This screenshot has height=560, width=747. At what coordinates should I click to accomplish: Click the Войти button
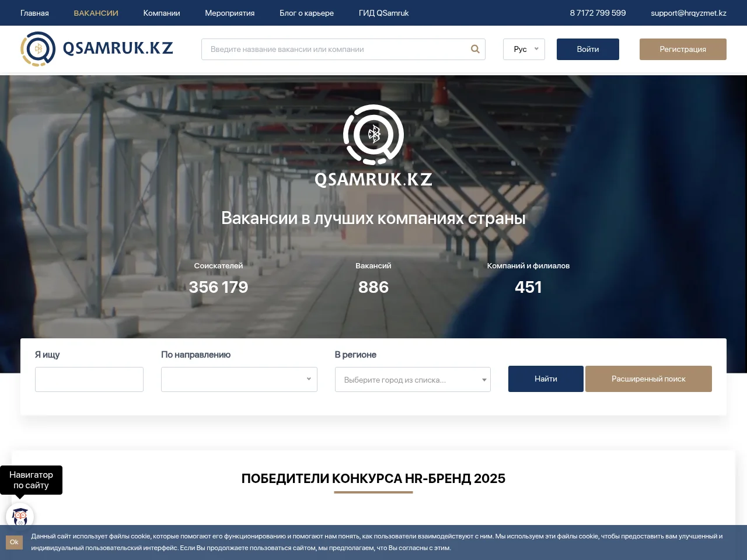(588, 49)
